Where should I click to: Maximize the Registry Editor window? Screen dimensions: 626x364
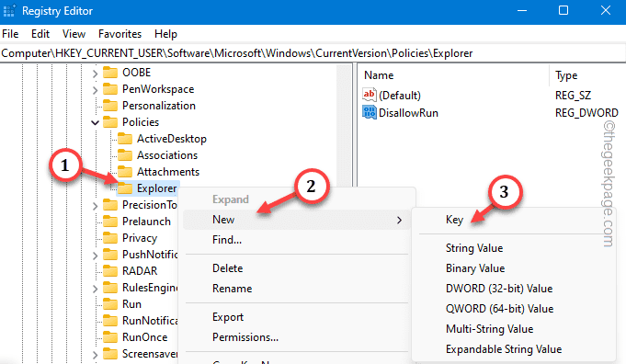563,10
